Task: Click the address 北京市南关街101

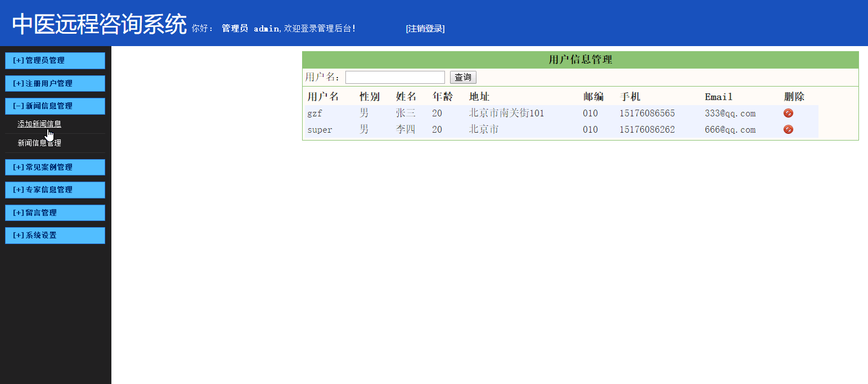Action: (x=506, y=113)
